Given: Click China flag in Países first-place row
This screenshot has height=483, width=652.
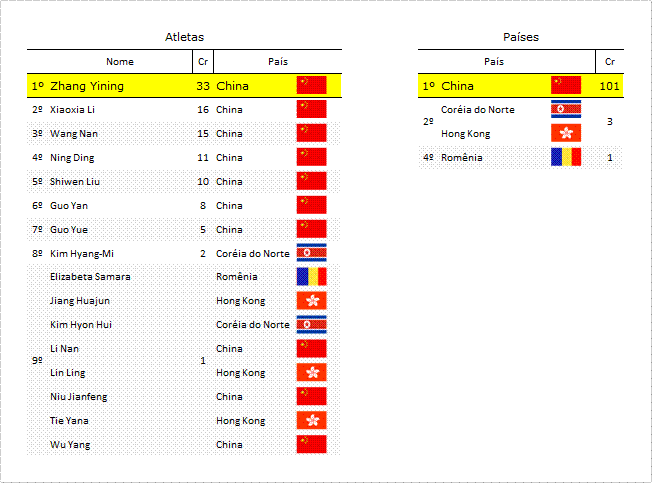Looking at the screenshot, I should [566, 85].
